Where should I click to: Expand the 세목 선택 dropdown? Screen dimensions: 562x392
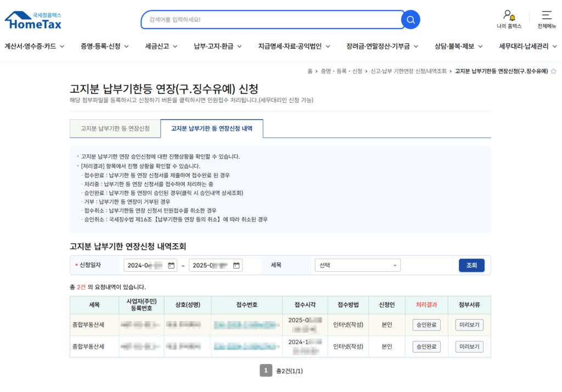pos(357,266)
